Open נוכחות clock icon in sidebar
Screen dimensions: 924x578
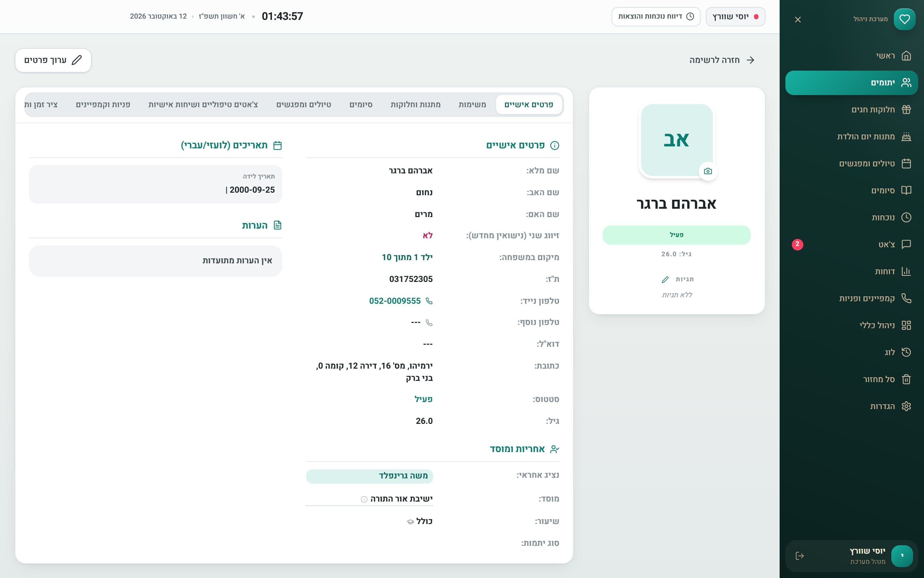pos(906,217)
